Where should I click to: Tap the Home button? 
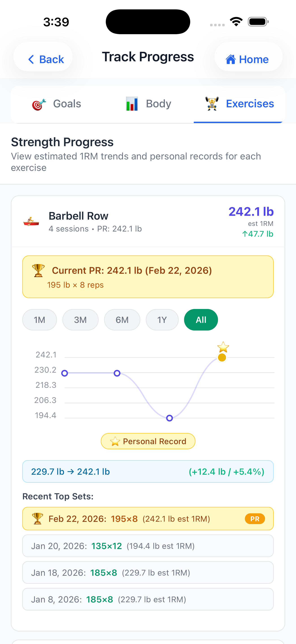click(x=248, y=57)
